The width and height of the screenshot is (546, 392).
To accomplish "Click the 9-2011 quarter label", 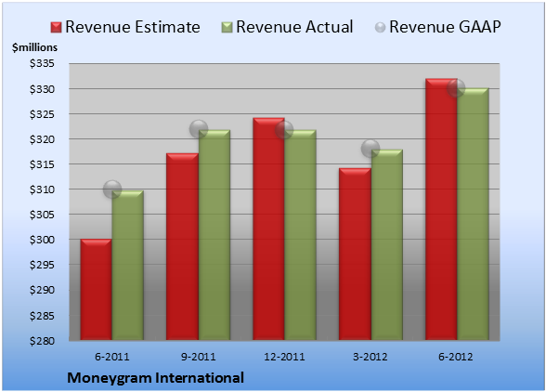I will (198, 357).
